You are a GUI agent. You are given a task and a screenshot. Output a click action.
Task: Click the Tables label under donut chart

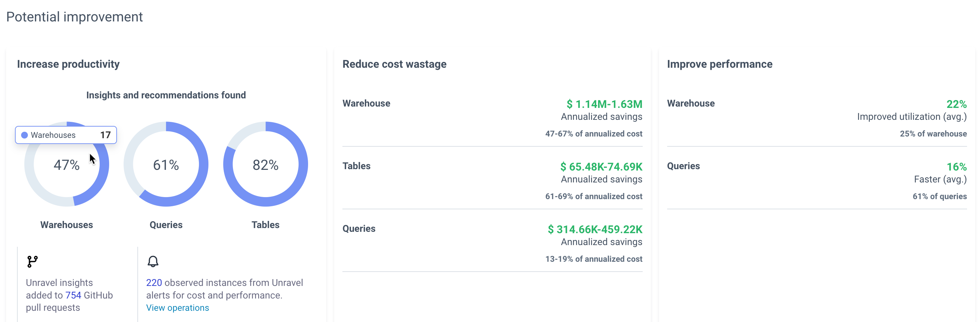click(x=265, y=225)
